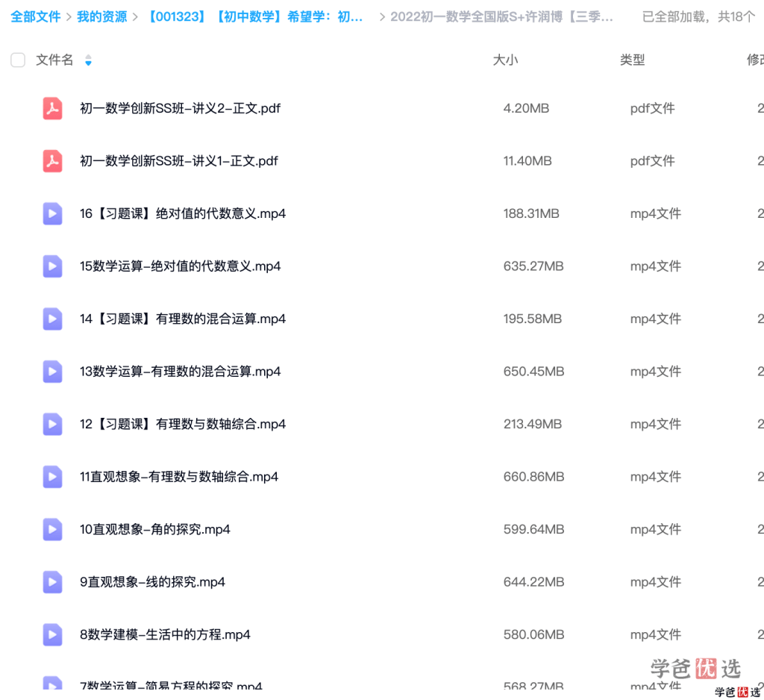Go to 全部文件 in breadcrumb
The image size is (764, 700).
point(36,16)
